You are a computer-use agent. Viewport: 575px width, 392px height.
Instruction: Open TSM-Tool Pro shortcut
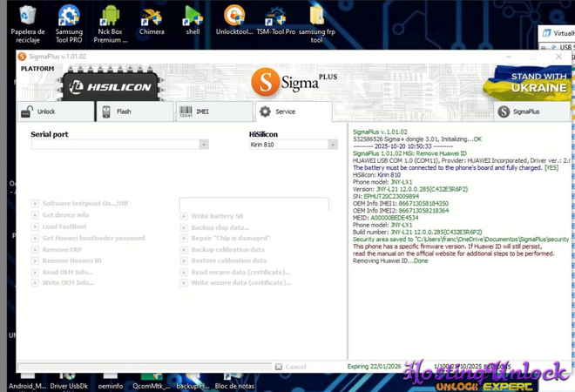[x=275, y=17]
